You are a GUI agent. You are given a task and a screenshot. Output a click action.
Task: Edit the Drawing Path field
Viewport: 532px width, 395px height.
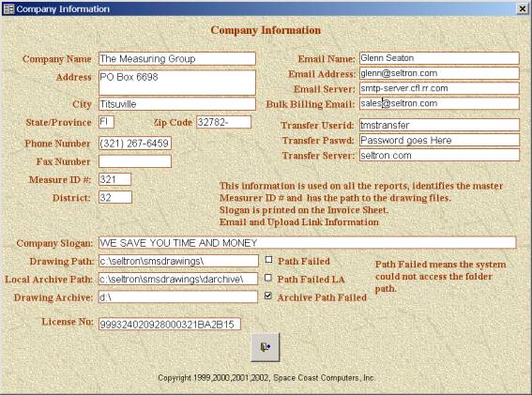(x=178, y=261)
